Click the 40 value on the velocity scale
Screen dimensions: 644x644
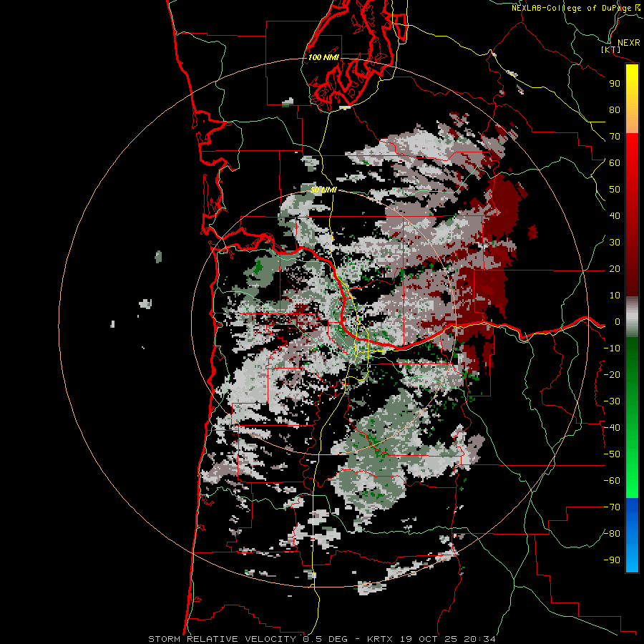pyautogui.click(x=615, y=215)
